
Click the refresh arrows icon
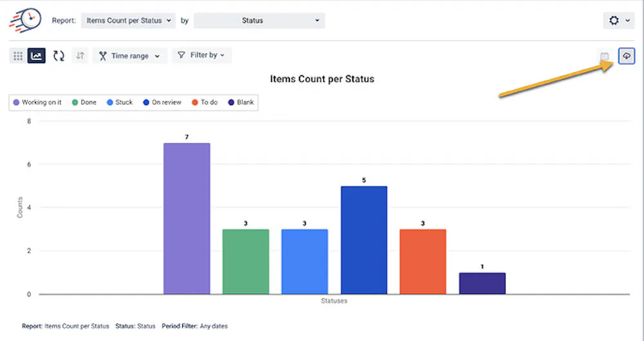click(x=59, y=56)
